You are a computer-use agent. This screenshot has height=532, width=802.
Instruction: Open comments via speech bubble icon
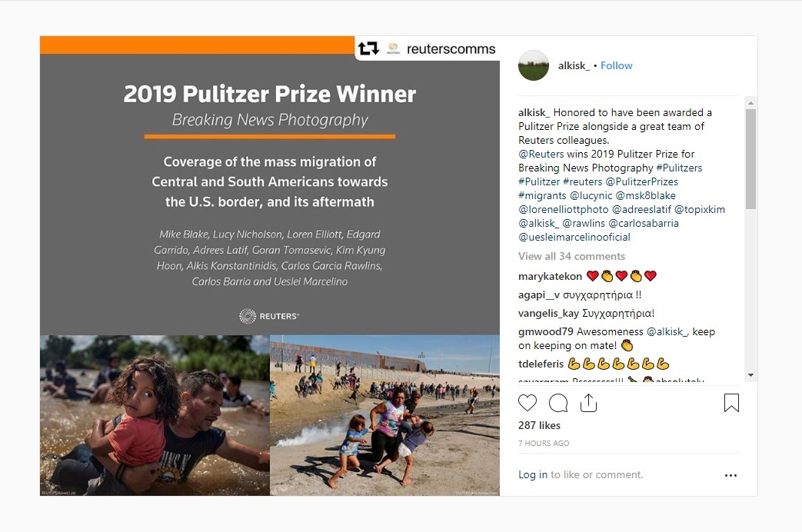pyautogui.click(x=558, y=403)
